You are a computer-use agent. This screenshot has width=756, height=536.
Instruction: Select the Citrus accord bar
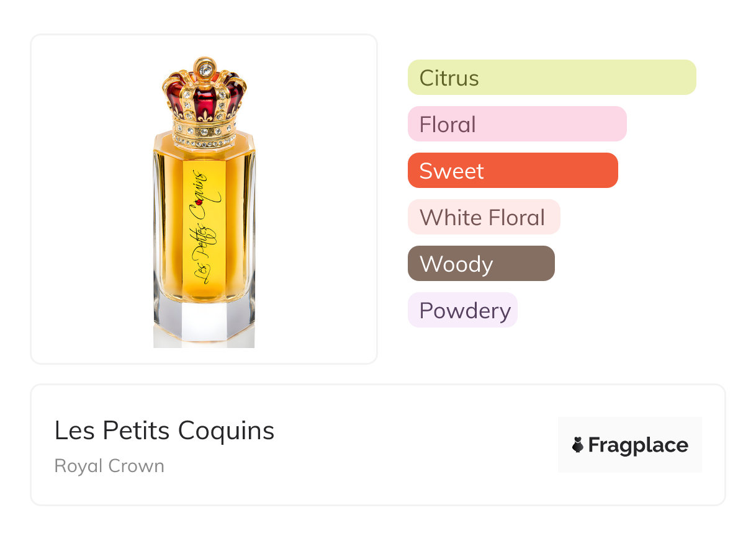[551, 78]
